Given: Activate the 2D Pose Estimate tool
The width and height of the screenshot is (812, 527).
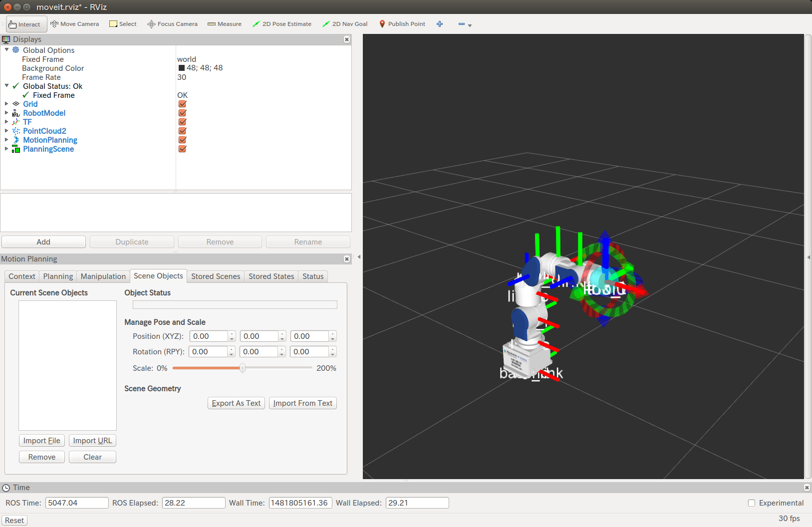Looking at the screenshot, I should click(282, 24).
